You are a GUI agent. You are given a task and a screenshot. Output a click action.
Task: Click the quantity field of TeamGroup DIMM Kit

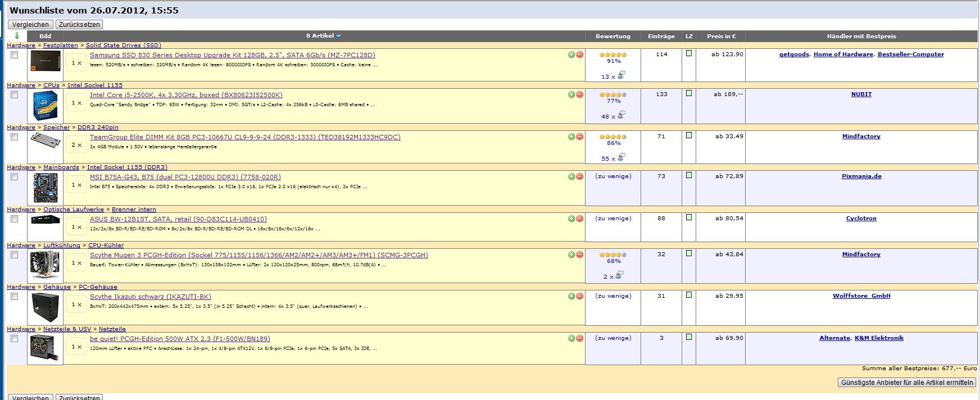(77, 145)
